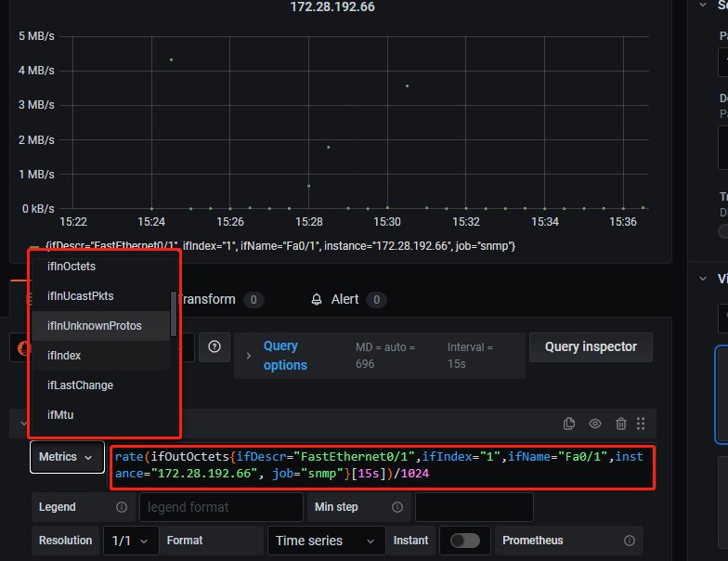Click the series legend label below the graph
This screenshot has width=728, height=561.
[280, 246]
